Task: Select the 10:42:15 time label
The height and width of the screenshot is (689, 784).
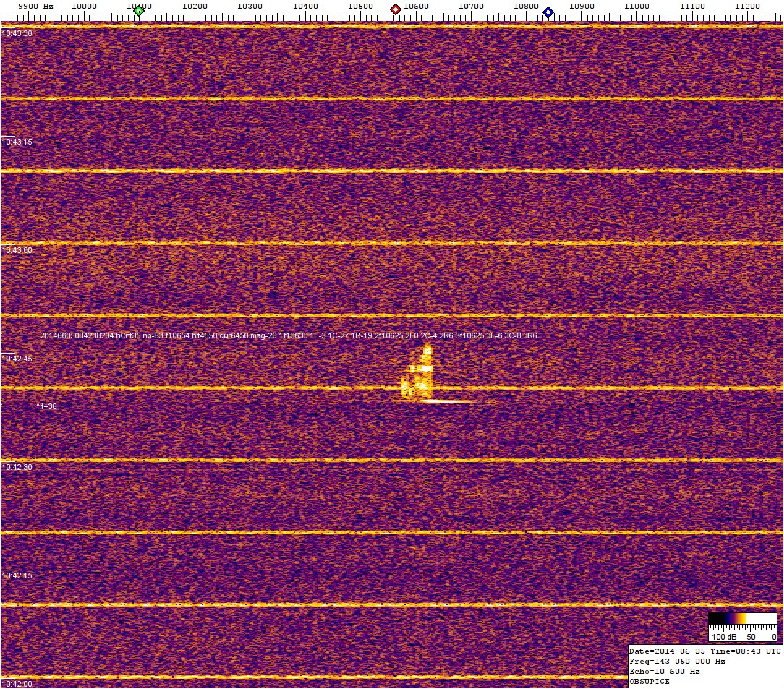Action: coord(17,575)
